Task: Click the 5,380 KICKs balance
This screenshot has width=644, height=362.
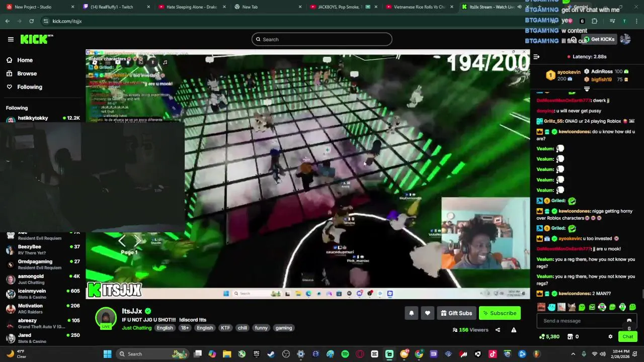Action: click(x=549, y=337)
